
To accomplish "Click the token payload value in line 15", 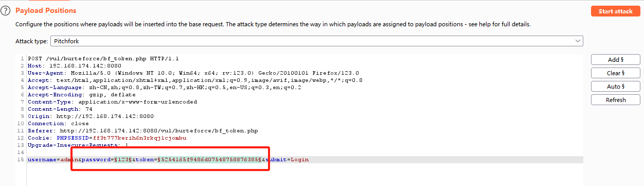I will click(x=210, y=160).
